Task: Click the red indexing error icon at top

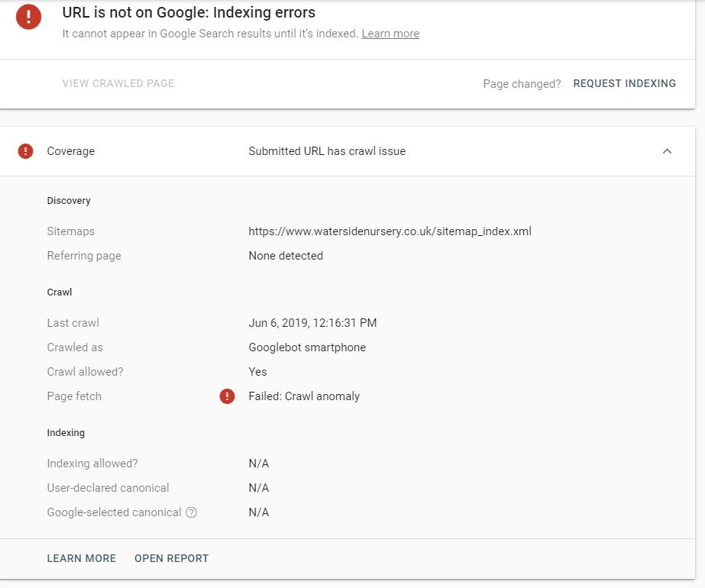Action: [x=29, y=16]
